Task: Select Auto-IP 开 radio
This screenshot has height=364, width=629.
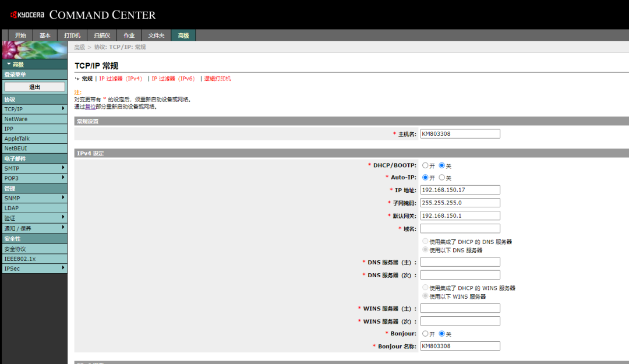Action: click(x=425, y=178)
